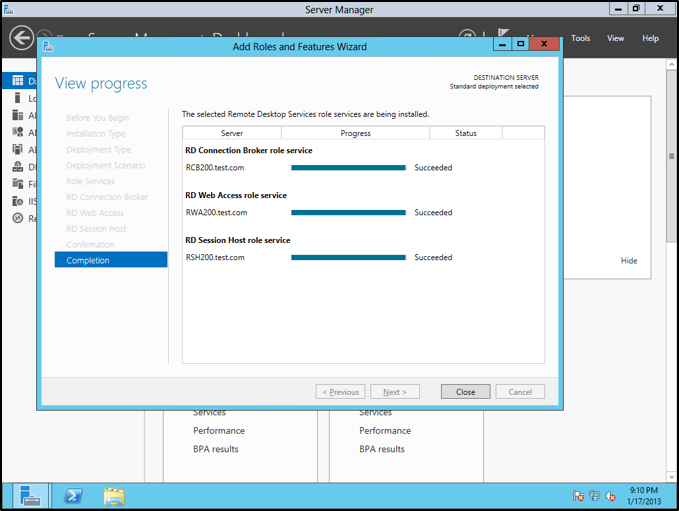
Task: Open the IIS sidebar icon
Action: click(18, 201)
